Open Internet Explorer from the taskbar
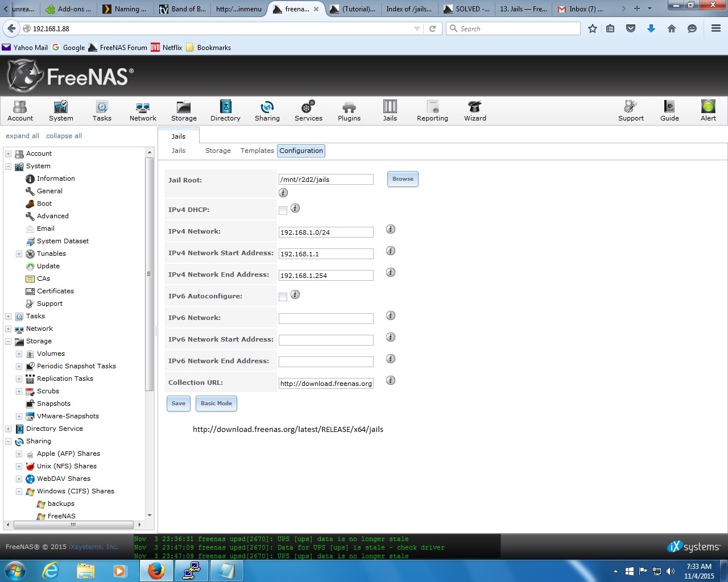728x582 pixels. coord(51,571)
